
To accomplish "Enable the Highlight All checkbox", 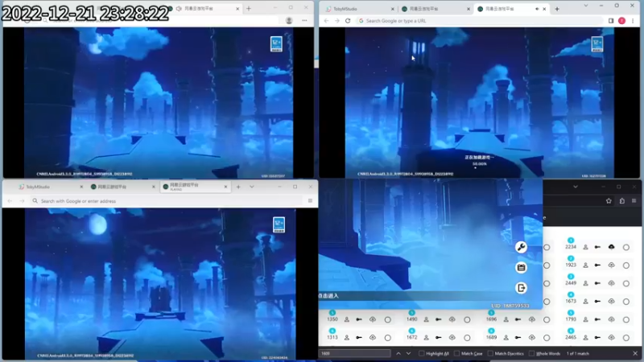I will pyautogui.click(x=421, y=353).
